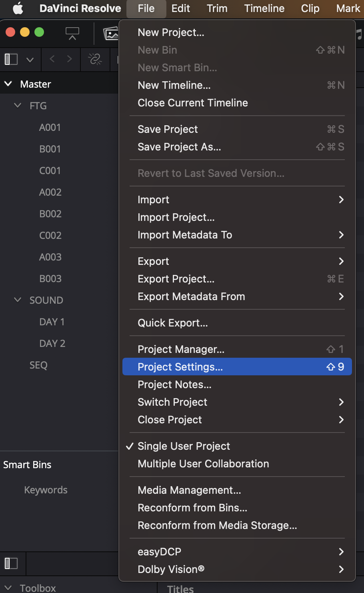Open the sidebar view dropdown chevron

[30, 60]
